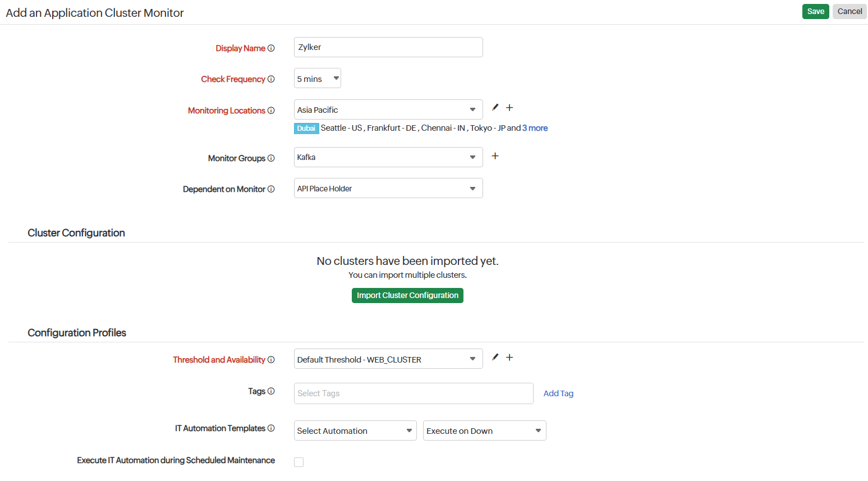Edit the Threshold and Availability profile

point(494,357)
